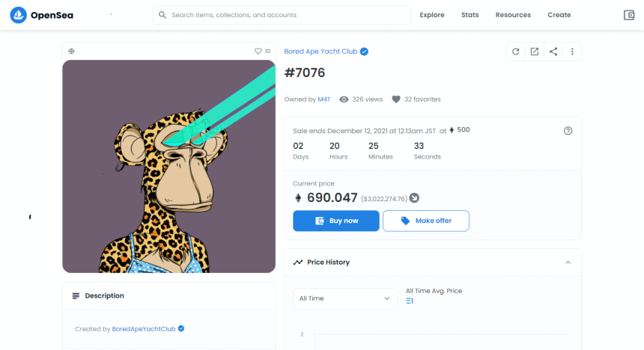Click the share icon
The image size is (644, 350).
[553, 52]
